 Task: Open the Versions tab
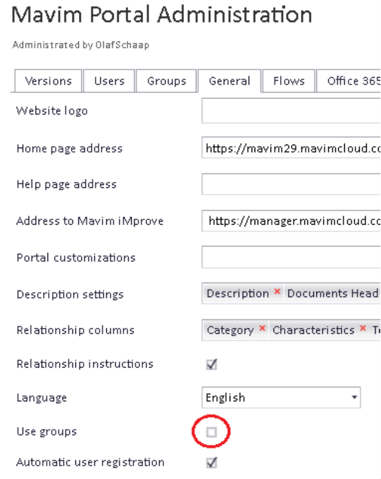(x=48, y=81)
